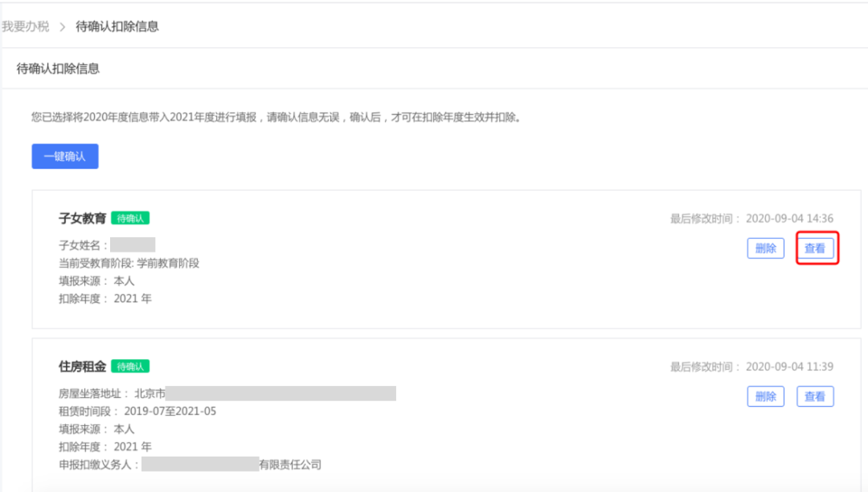Screen dimensions: 868x492
Task: Delete the 住房租金 deduction entry
Action: pyautogui.click(x=766, y=396)
